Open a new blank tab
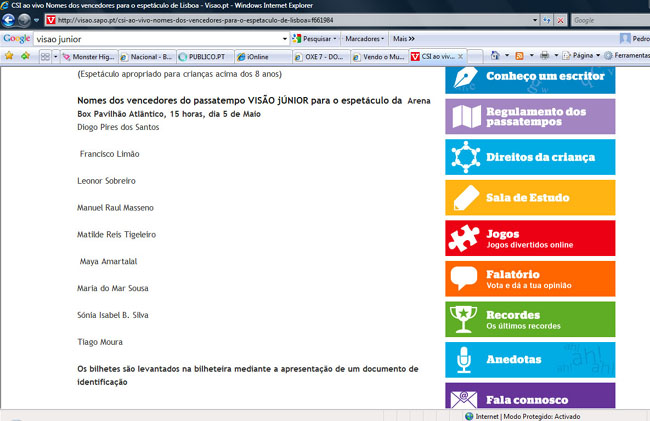This screenshot has width=650, height=421. click(475, 56)
